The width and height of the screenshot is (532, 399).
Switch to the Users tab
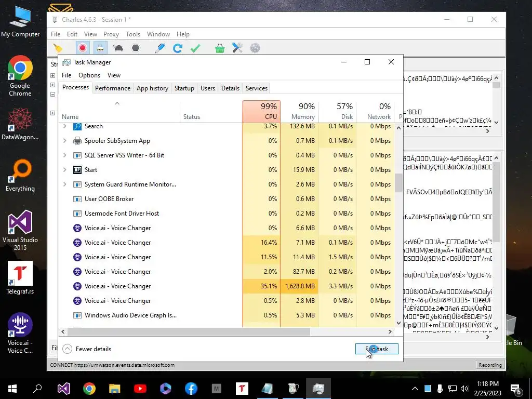coord(208,88)
